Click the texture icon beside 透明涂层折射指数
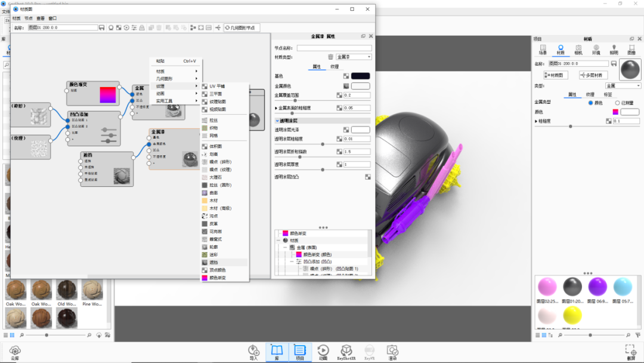Image resolution: width=644 pixels, height=363 pixels. pyautogui.click(x=339, y=152)
